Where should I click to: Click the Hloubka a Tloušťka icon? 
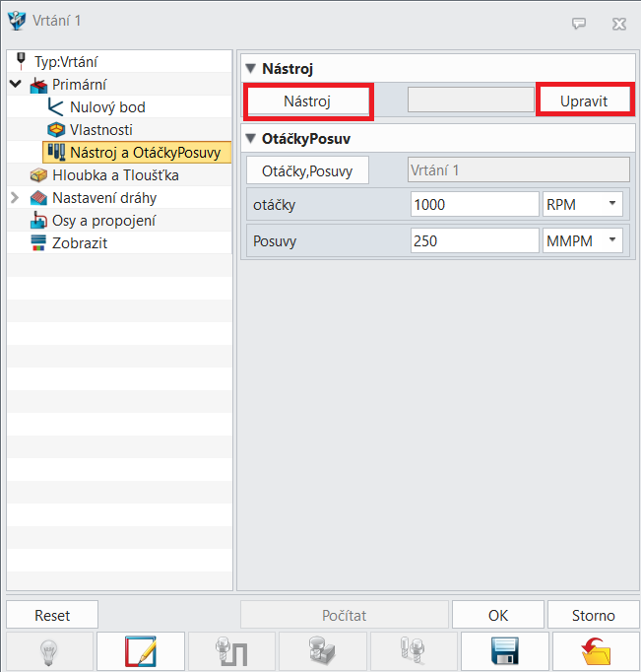(38, 175)
